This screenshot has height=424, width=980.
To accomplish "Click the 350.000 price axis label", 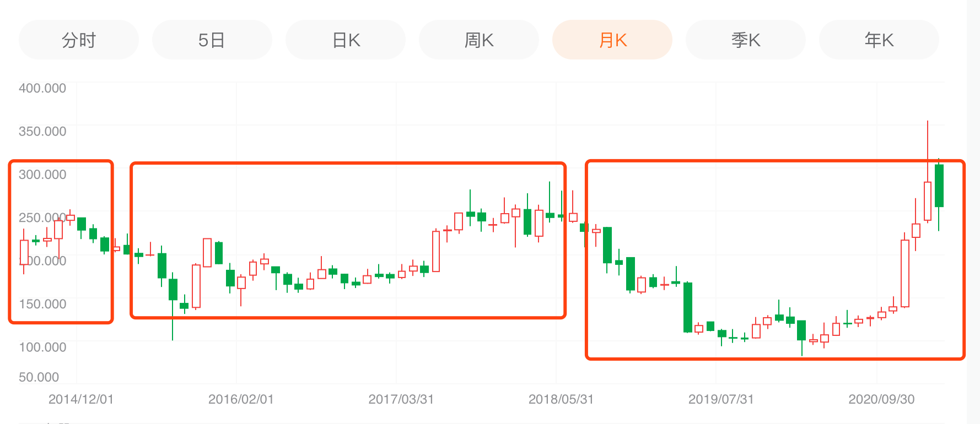I will [x=42, y=131].
